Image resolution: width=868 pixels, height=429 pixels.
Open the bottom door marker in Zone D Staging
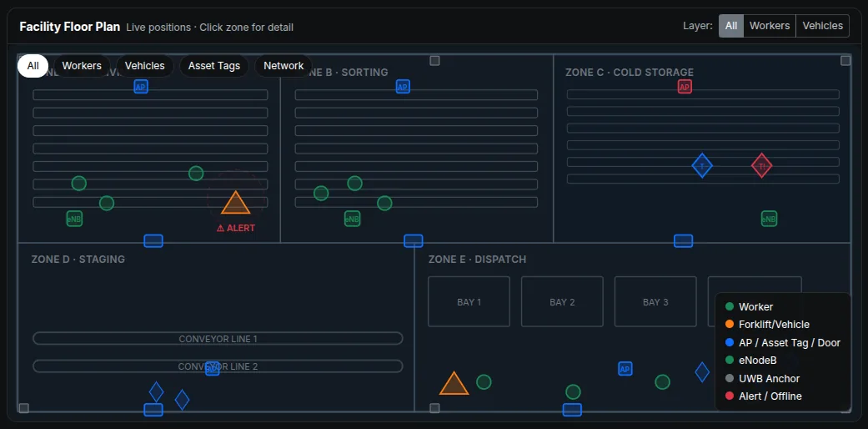[153, 410]
